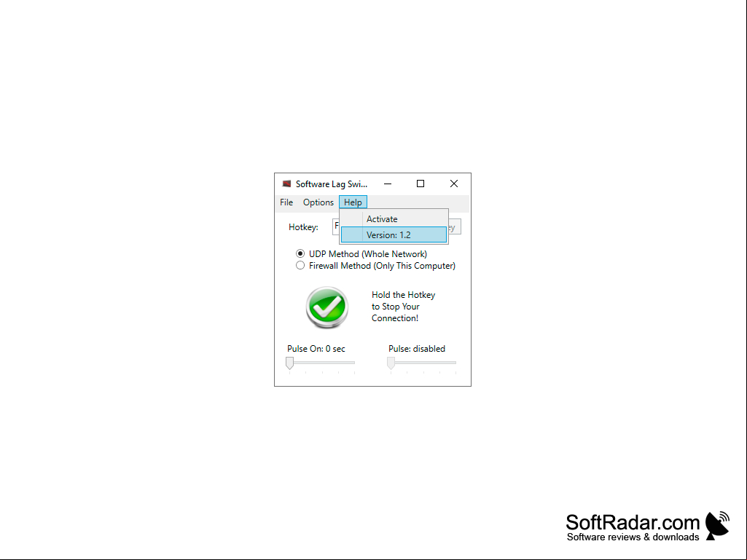This screenshot has width=747, height=560.
Task: Click the Software Lag Switch title bar icon
Action: click(x=286, y=184)
